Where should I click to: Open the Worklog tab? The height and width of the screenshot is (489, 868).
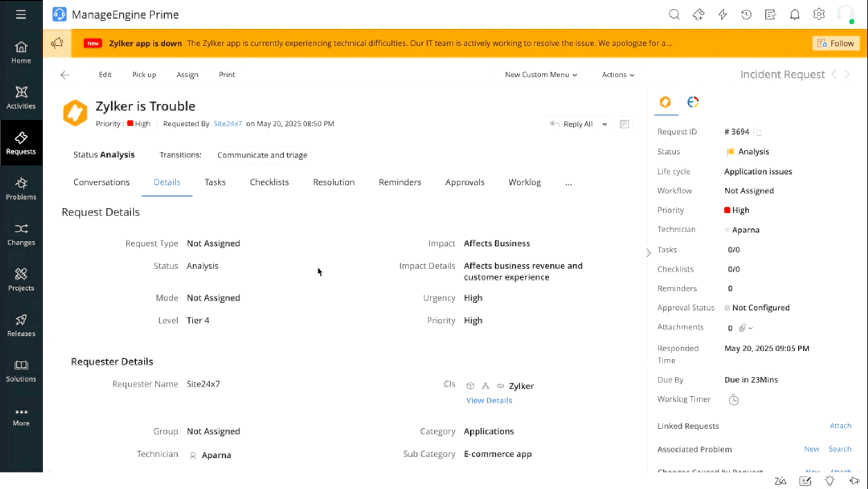tap(524, 182)
